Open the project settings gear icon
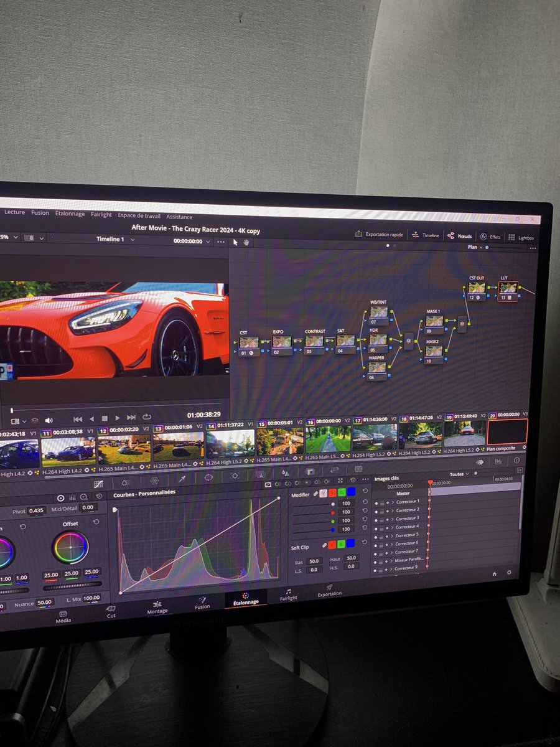 [x=510, y=573]
